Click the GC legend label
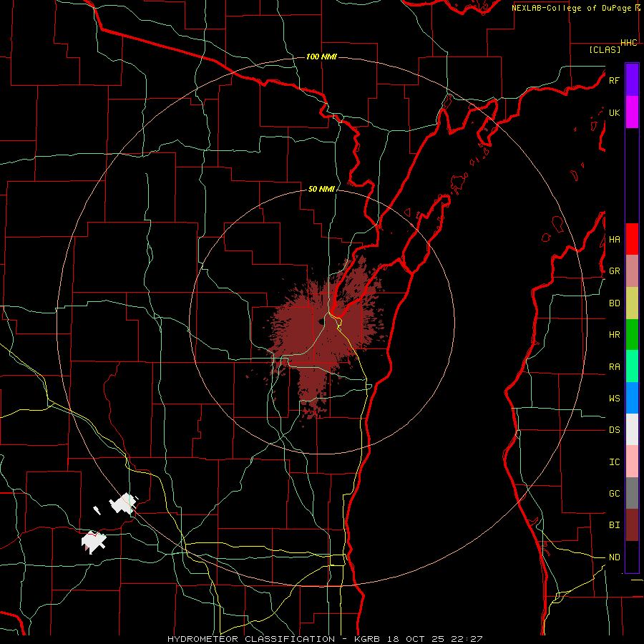The image size is (644, 644). pyautogui.click(x=614, y=494)
